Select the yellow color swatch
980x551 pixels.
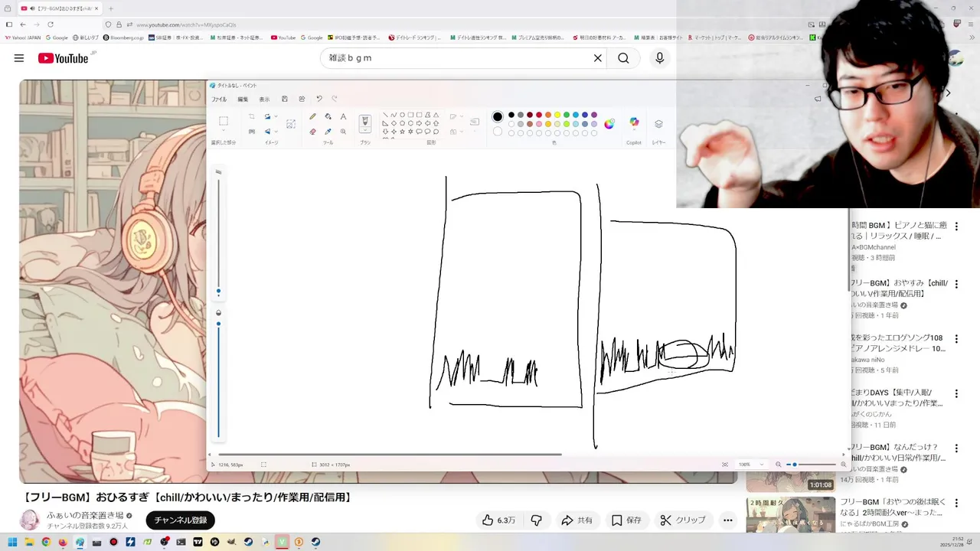pos(557,115)
